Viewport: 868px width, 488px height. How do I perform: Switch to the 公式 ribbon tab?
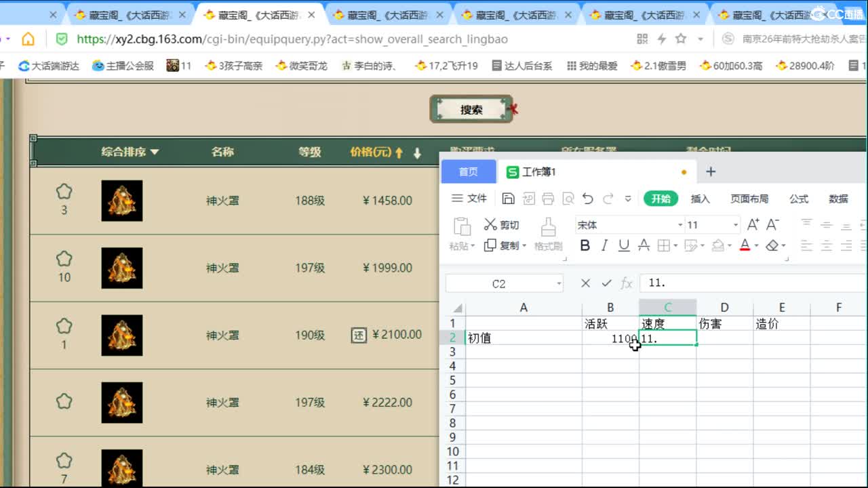tap(799, 199)
